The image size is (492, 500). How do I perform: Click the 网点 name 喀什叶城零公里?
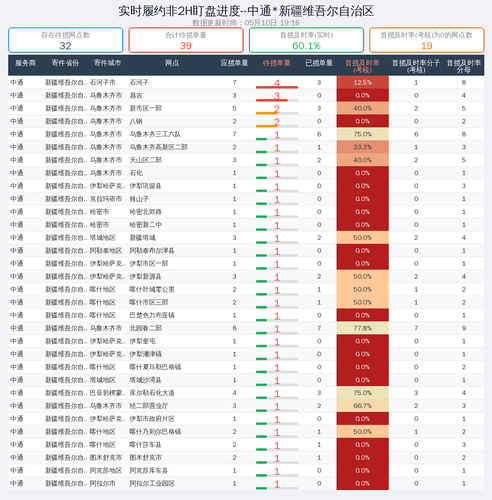(x=152, y=289)
